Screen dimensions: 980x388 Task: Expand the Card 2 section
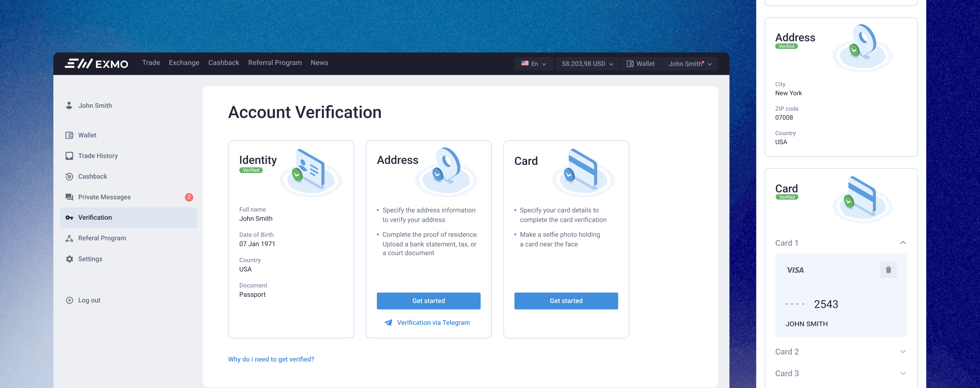(x=903, y=352)
